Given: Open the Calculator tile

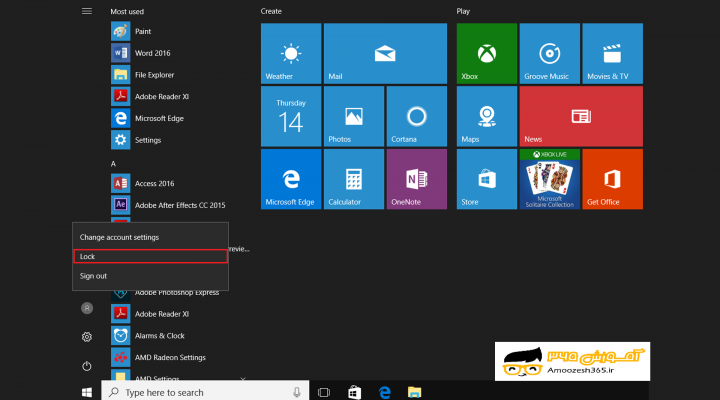Looking at the screenshot, I should (x=354, y=179).
